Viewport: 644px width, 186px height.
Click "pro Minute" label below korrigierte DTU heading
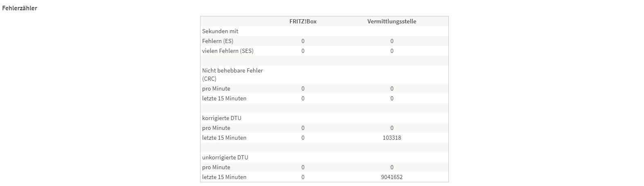click(x=216, y=128)
